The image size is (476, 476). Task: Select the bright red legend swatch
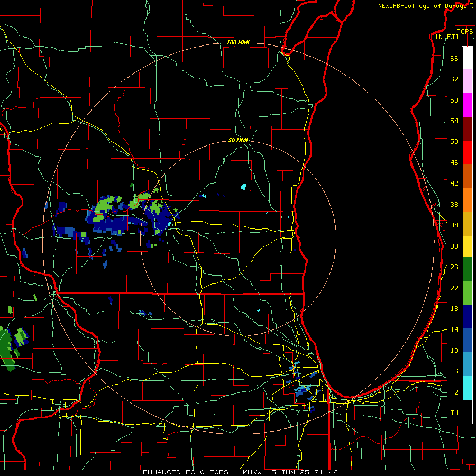tap(467, 152)
